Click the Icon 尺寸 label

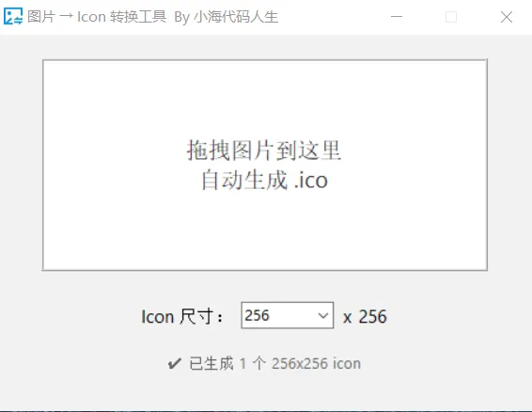(x=182, y=317)
